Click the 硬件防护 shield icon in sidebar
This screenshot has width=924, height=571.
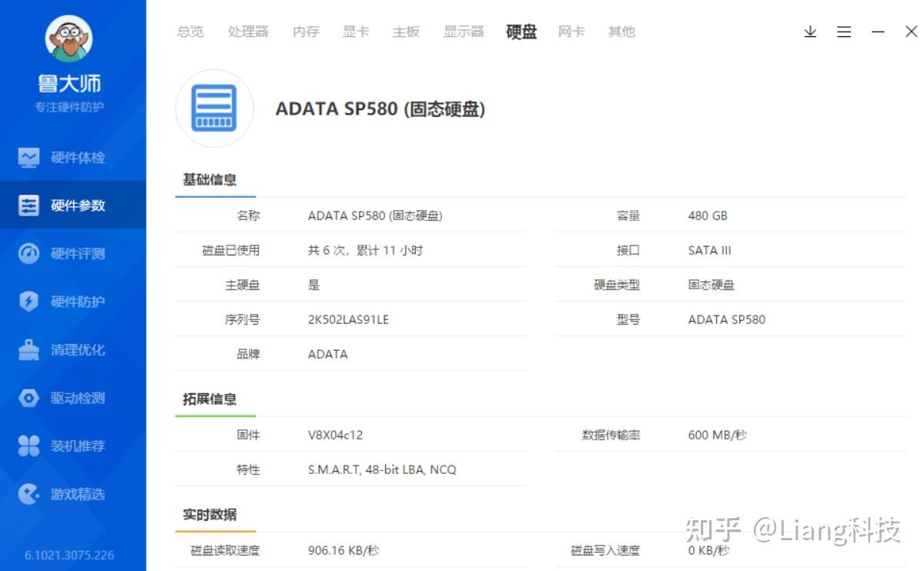pyautogui.click(x=28, y=302)
